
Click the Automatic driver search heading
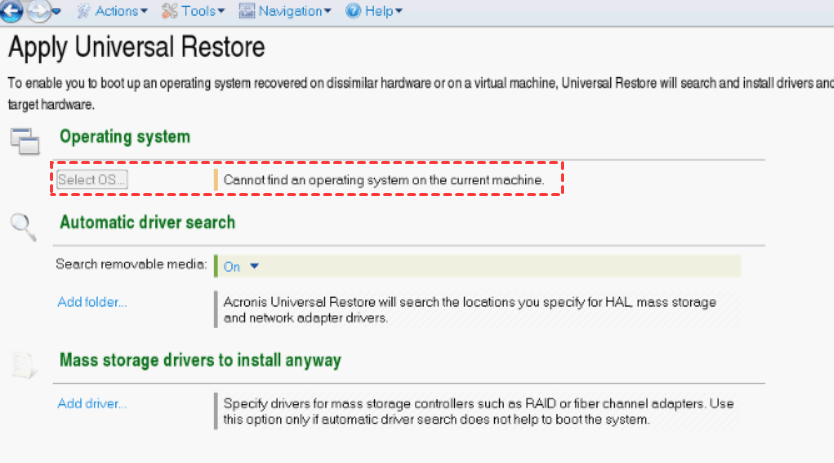point(147,222)
